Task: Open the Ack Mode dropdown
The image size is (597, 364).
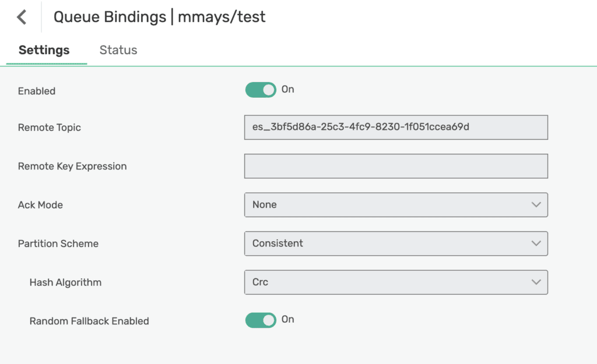Action: coord(396,204)
